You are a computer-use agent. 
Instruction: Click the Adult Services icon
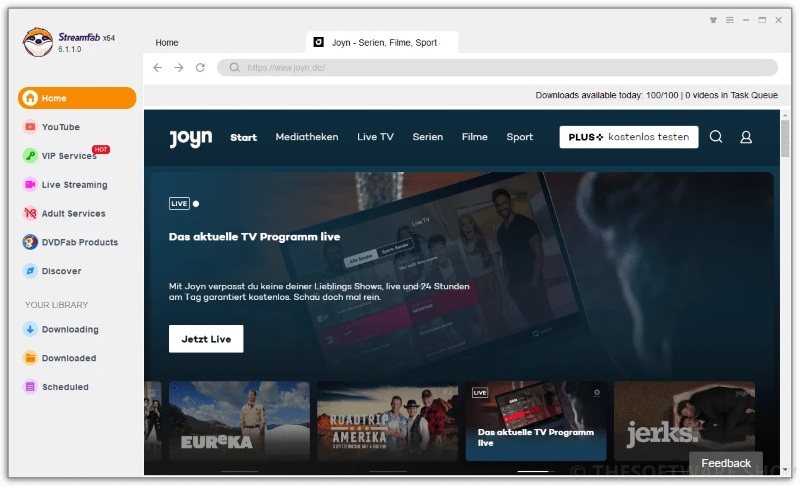[30, 213]
